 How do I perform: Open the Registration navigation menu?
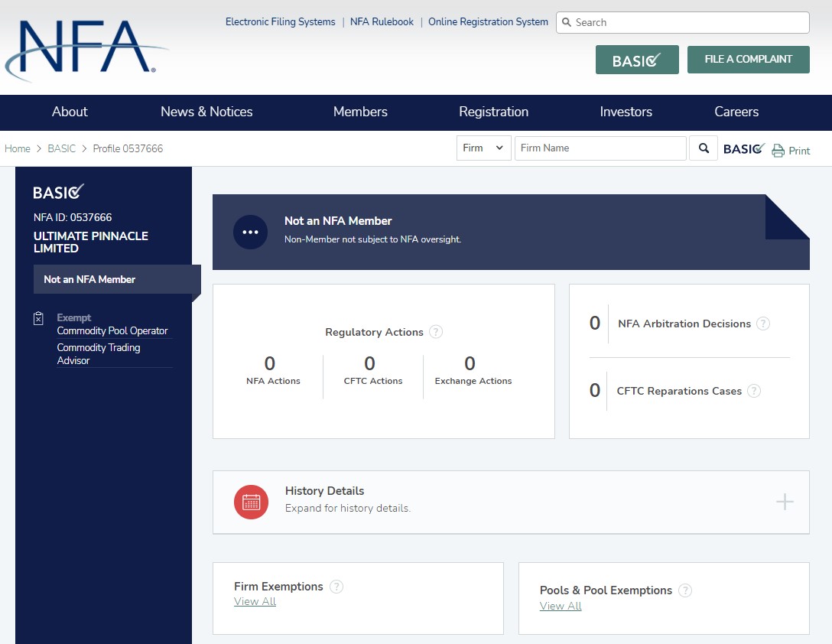(493, 112)
